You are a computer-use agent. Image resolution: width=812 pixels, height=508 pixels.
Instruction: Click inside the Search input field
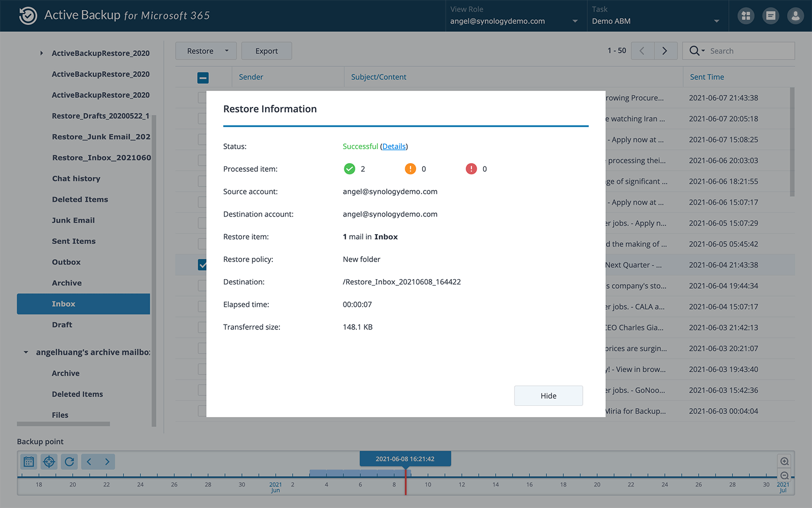click(748, 50)
